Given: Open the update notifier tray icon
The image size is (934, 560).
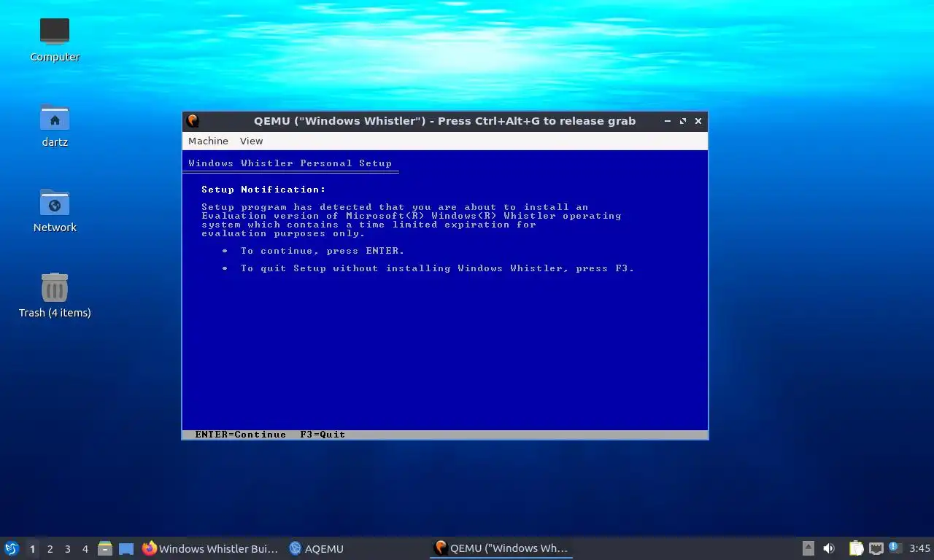Looking at the screenshot, I should [895, 548].
